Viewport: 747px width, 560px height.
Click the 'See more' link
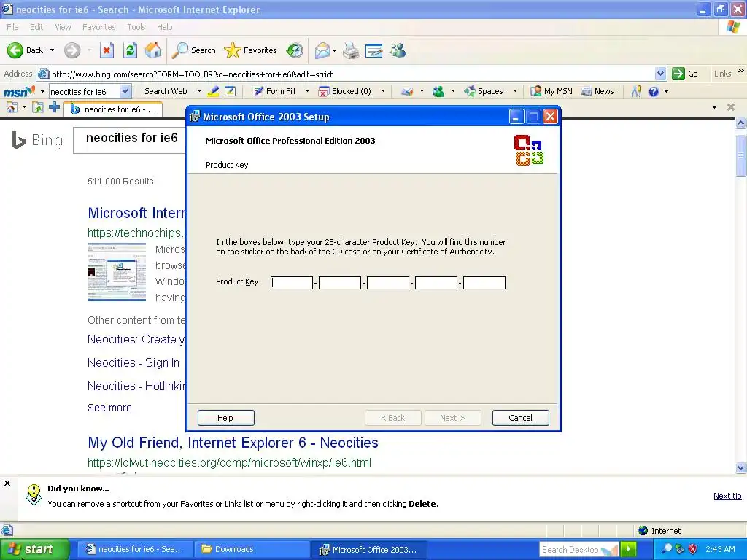(x=109, y=408)
